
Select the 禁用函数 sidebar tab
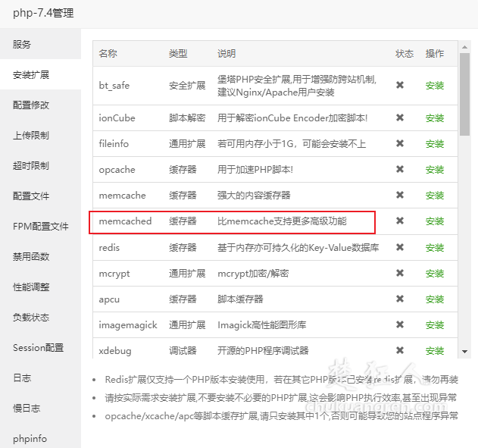coord(31,256)
